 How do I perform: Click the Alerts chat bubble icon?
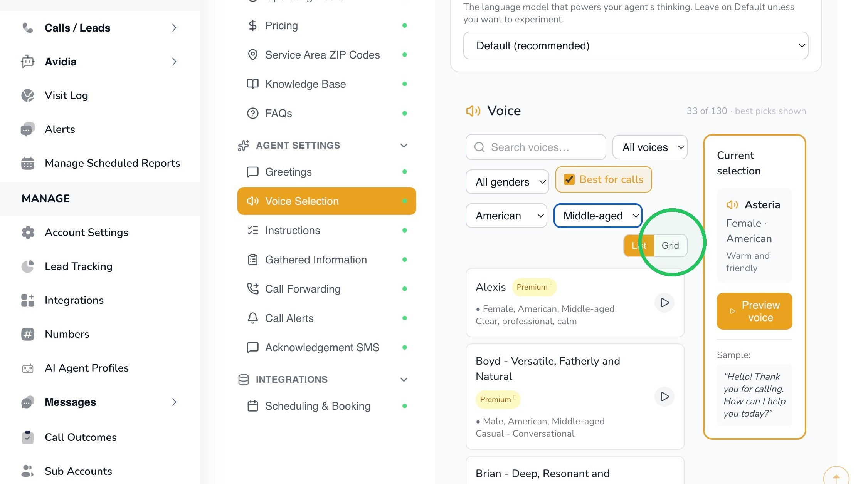(x=27, y=129)
